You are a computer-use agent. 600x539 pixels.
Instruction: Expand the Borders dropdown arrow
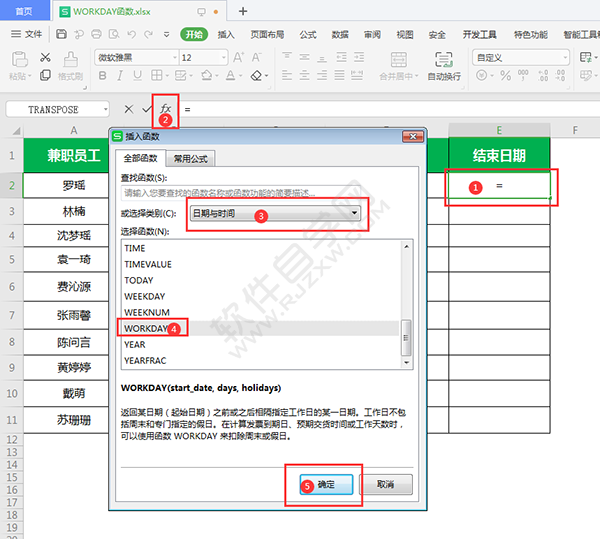click(x=167, y=76)
